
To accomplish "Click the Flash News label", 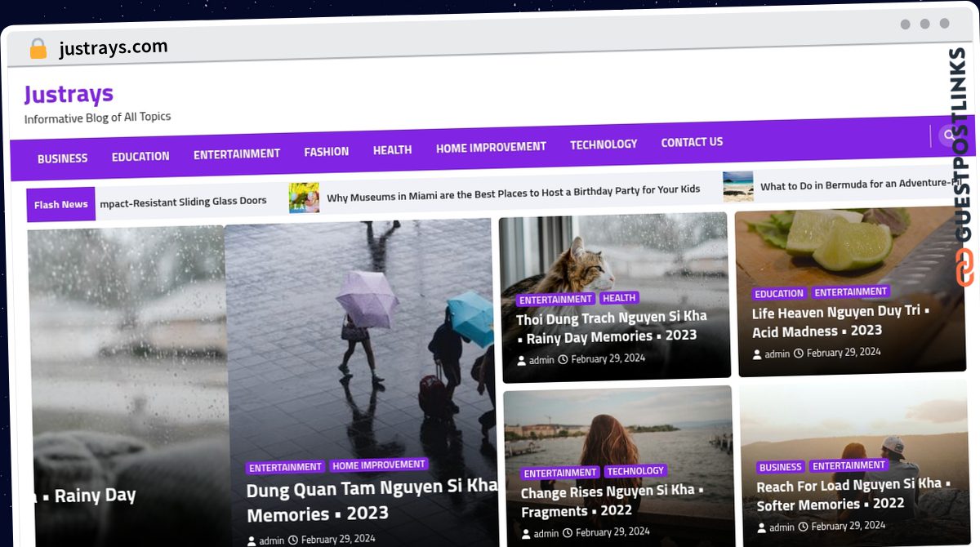I will click(x=61, y=204).
